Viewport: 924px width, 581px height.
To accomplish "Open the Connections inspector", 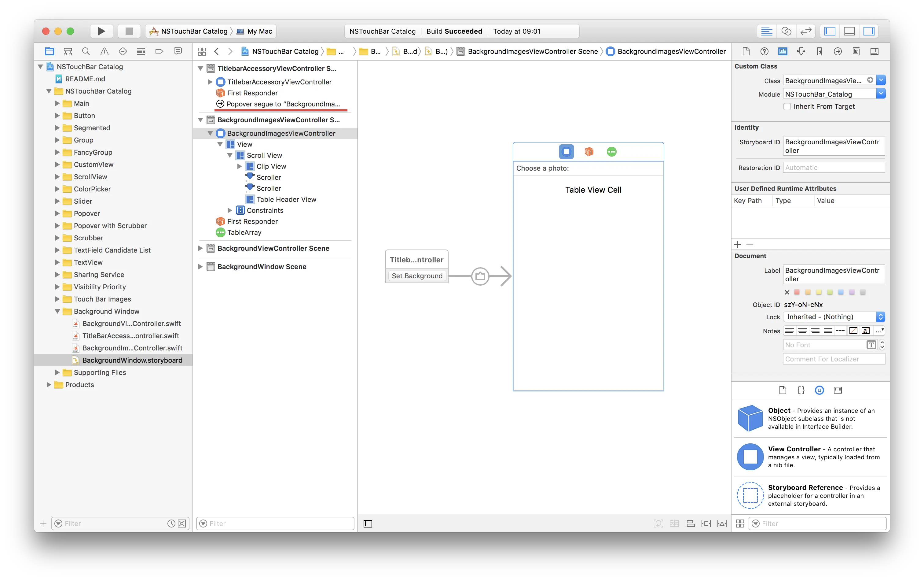I will coord(838,51).
